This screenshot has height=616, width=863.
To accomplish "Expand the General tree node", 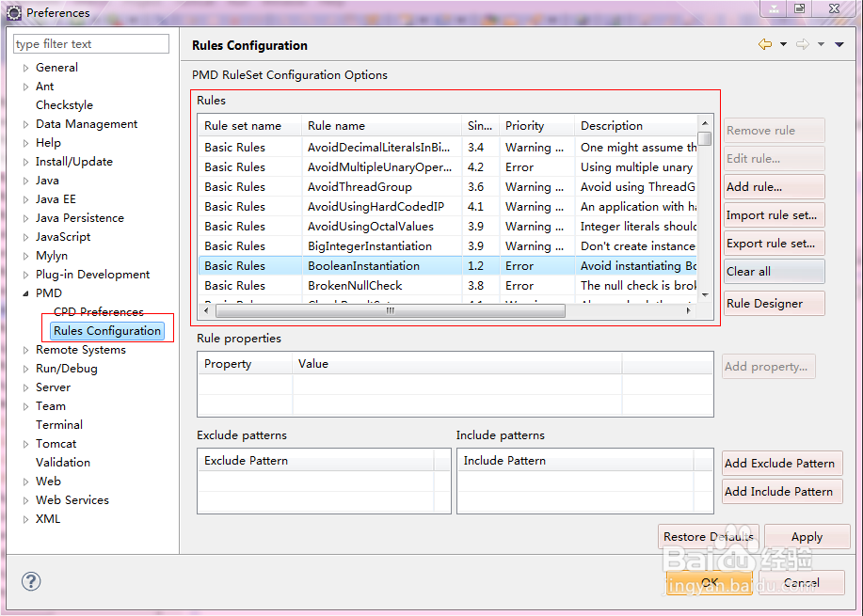I will [x=25, y=69].
